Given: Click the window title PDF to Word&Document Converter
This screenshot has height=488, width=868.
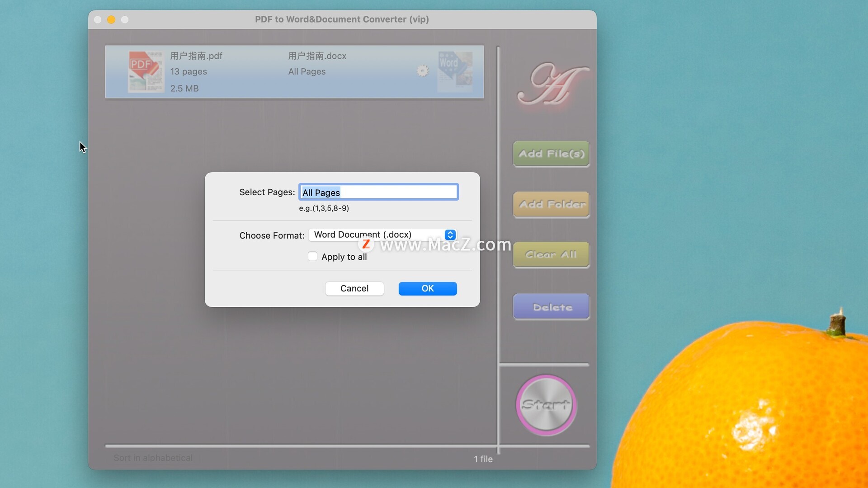Looking at the screenshot, I should click(x=342, y=19).
